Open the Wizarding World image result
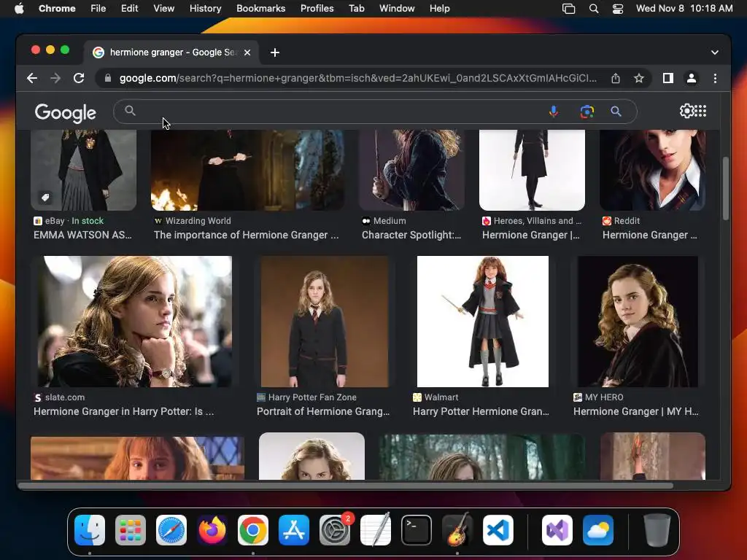 (x=247, y=171)
